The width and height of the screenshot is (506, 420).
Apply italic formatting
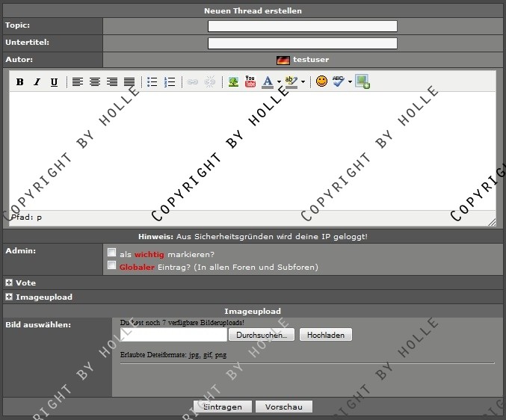click(37, 82)
